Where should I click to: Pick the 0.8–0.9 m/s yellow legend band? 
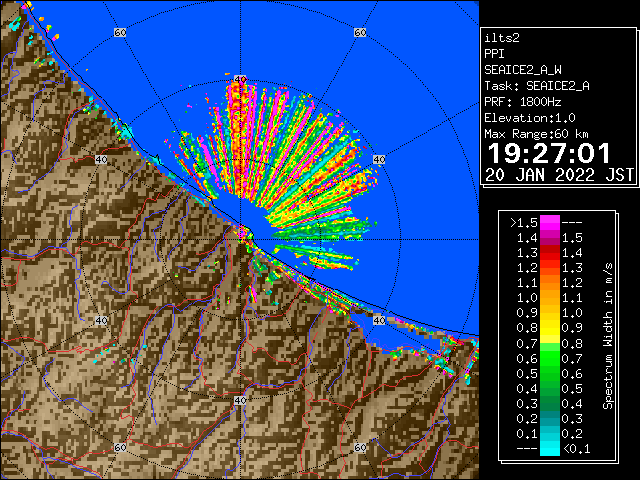(550, 328)
